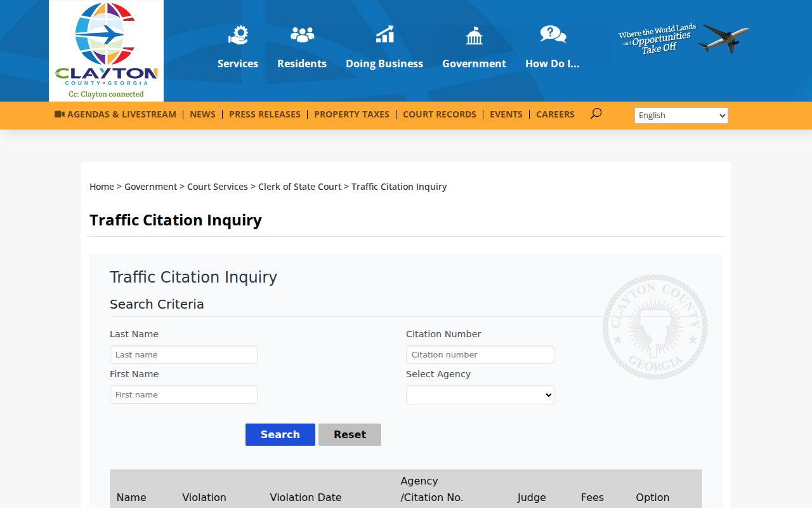
Task: Click the Agency /Citation No. column header
Action: tap(432, 489)
